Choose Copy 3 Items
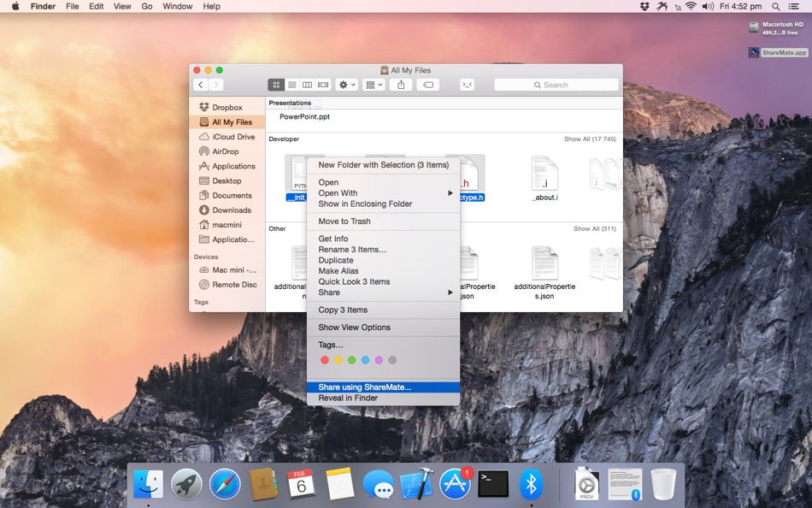812x508 pixels. [383, 310]
